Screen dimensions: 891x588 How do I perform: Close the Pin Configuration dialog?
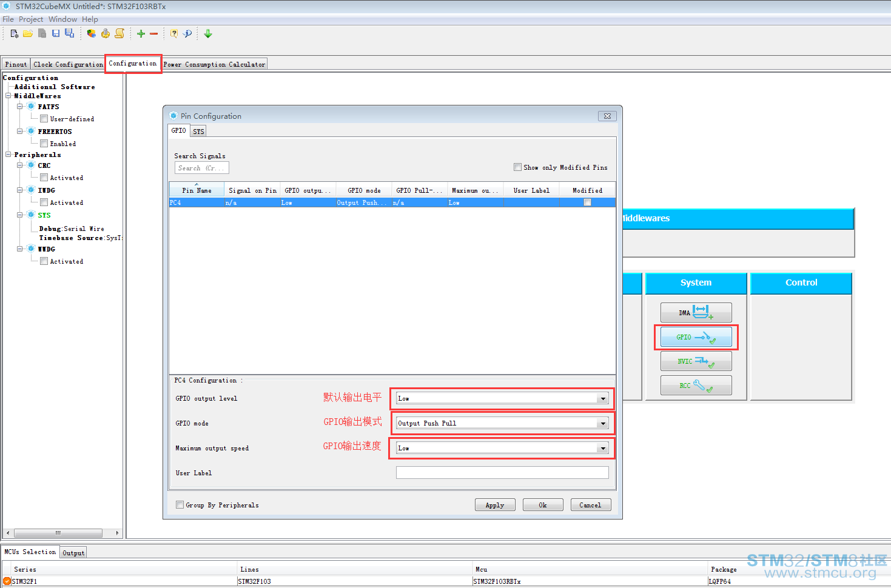click(607, 116)
